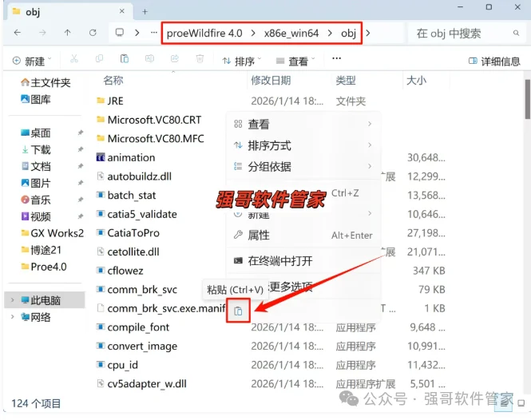Click the Share toolbar icon
The image size is (531, 420).
tap(174, 59)
